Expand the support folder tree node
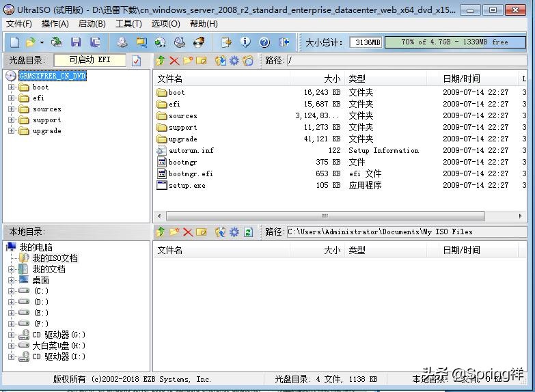This screenshot has height=392, width=535. (11, 120)
